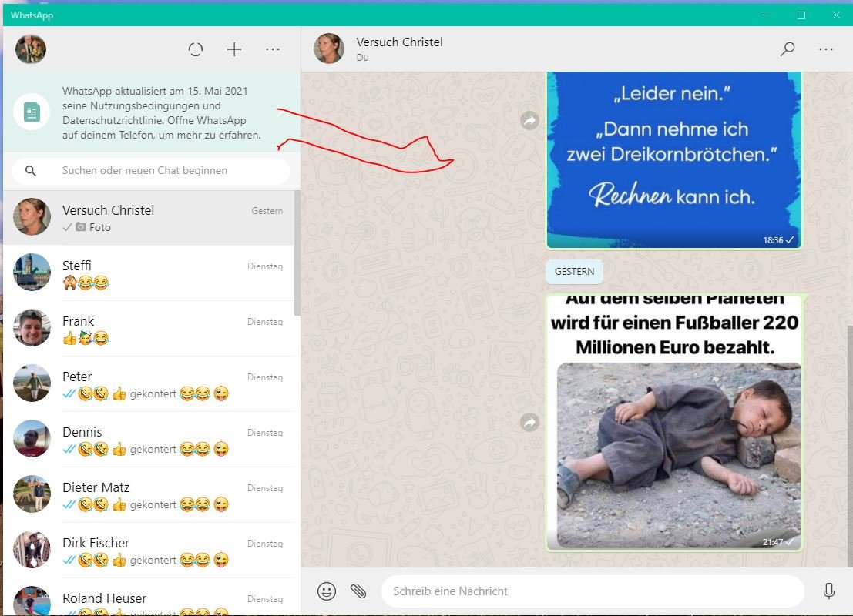This screenshot has height=616, width=853.
Task: Maximize the WhatsApp window
Action: pos(801,15)
